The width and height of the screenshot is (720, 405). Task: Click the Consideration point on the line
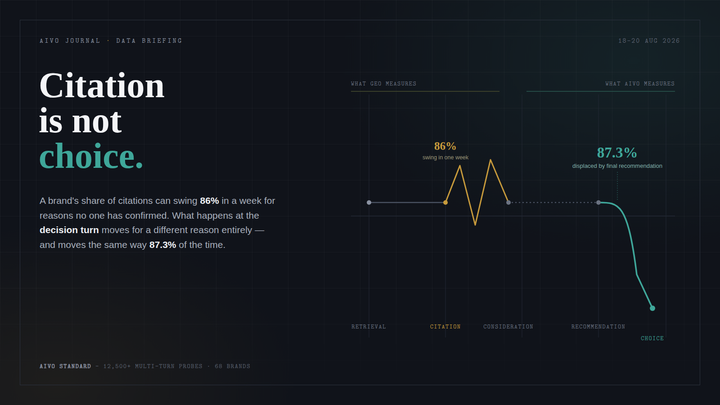click(508, 202)
